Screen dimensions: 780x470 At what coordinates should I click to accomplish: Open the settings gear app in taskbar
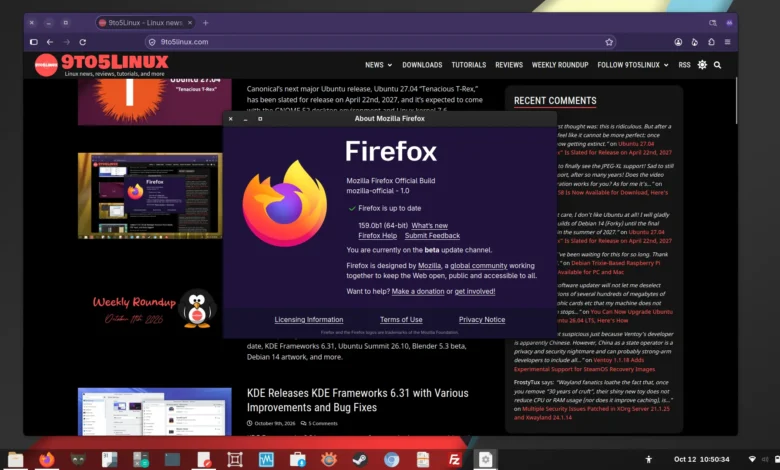pyautogui.click(x=486, y=460)
